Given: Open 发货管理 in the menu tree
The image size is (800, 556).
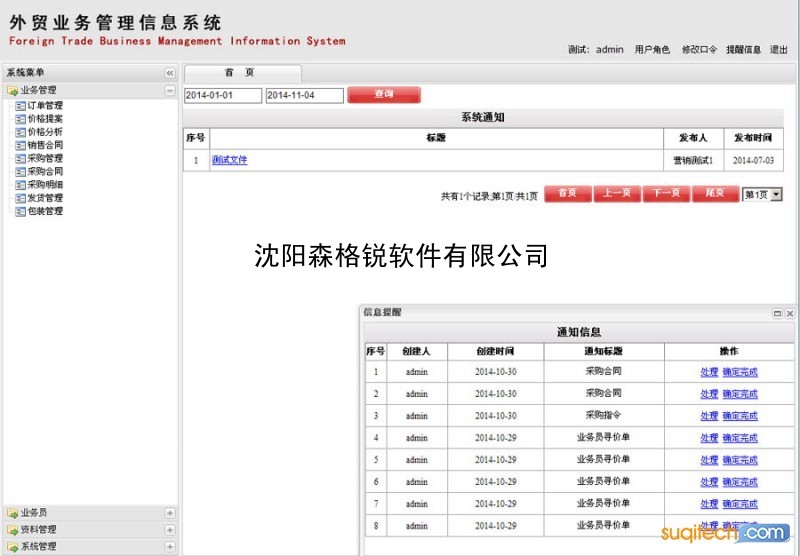Looking at the screenshot, I should tap(45, 198).
